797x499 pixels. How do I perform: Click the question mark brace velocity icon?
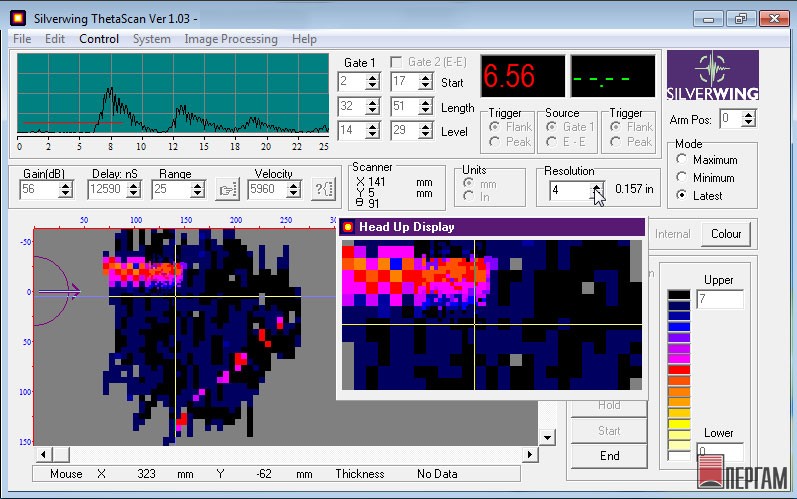click(x=323, y=189)
